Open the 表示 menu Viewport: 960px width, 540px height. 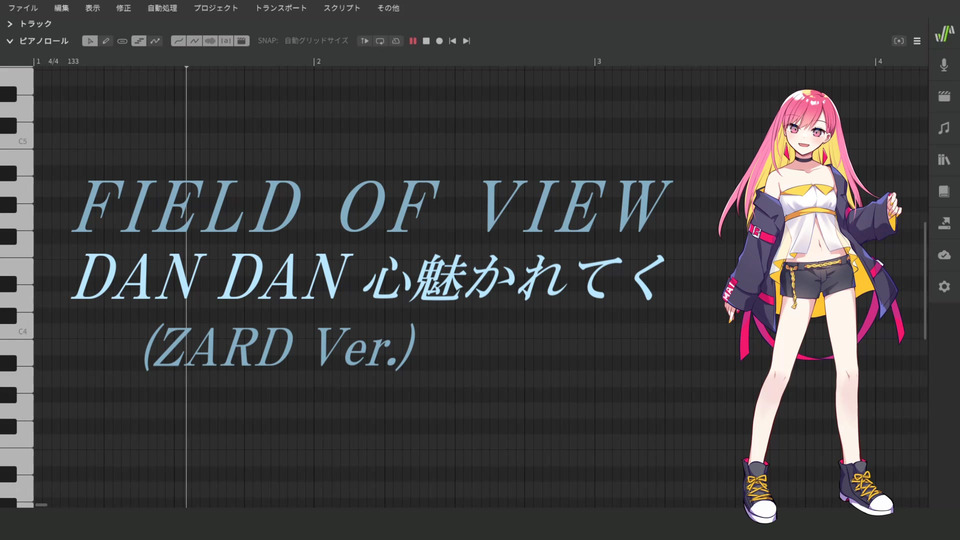point(92,8)
